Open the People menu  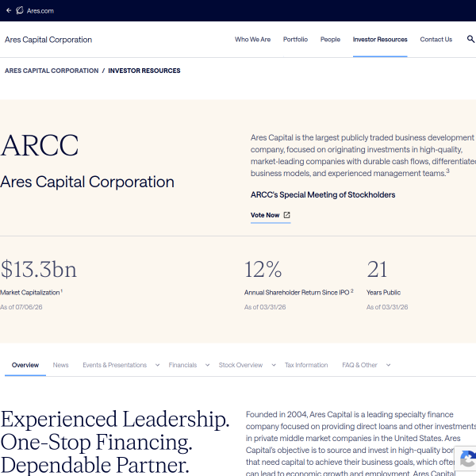tap(330, 40)
